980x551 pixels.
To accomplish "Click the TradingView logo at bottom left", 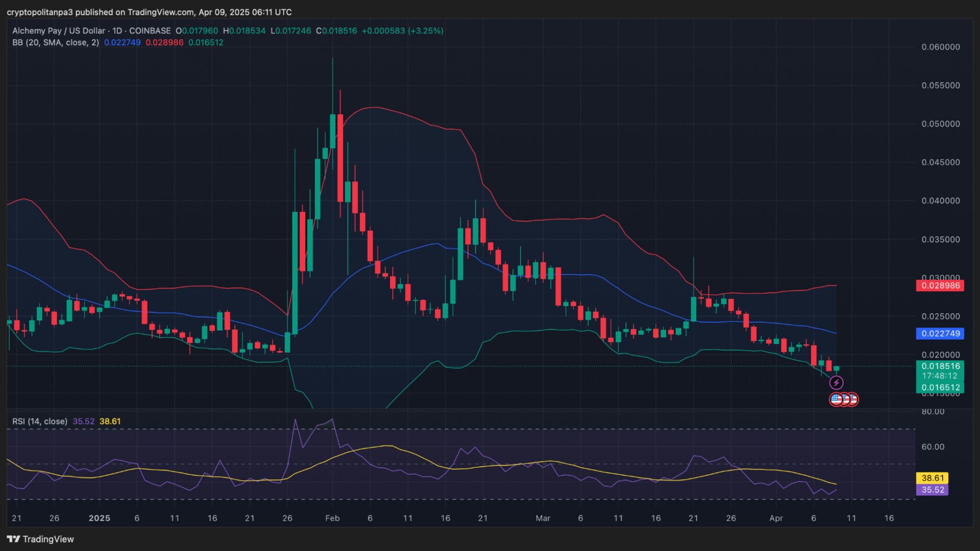I will 40,539.
